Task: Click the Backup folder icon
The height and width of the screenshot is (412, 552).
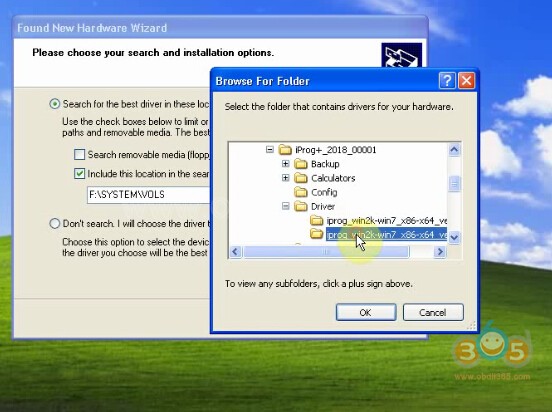Action: coord(301,164)
